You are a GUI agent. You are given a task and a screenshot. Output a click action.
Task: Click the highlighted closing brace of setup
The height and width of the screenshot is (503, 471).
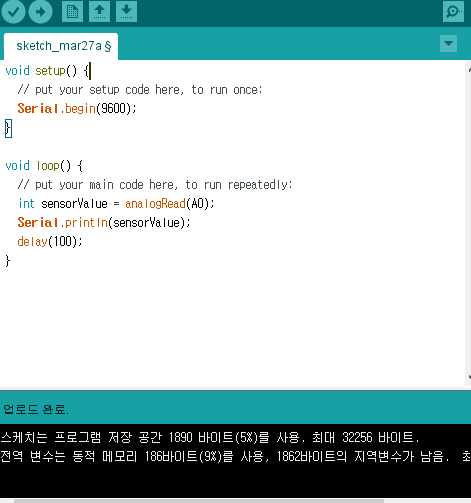click(x=8, y=128)
